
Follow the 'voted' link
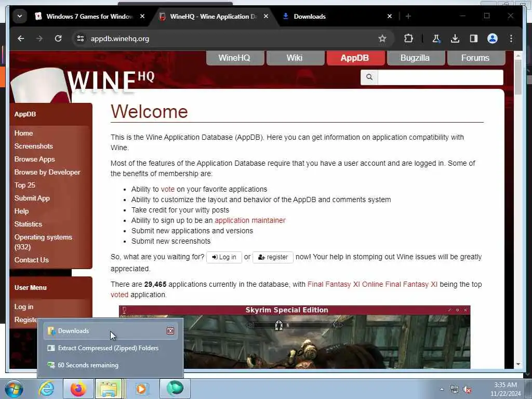119,295
